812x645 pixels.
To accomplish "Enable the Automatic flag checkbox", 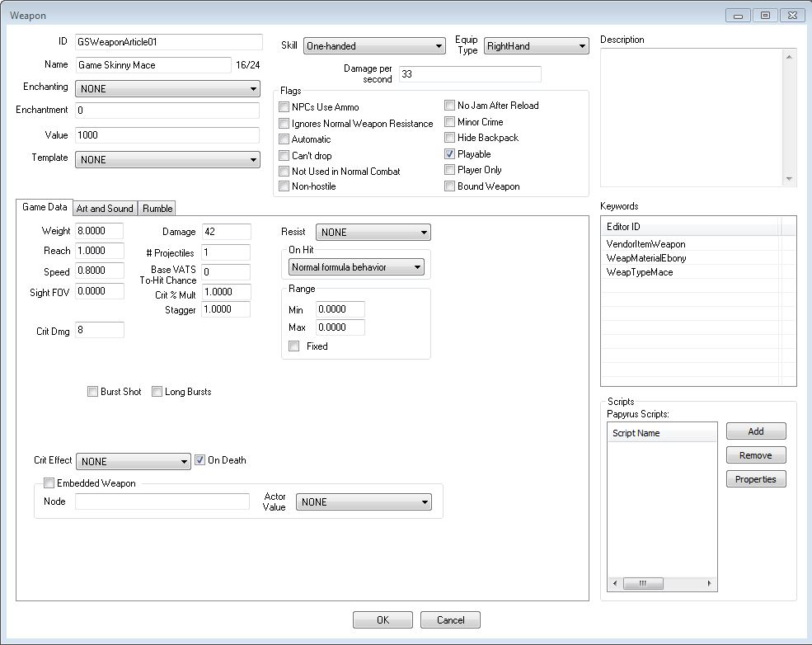I will tap(284, 139).
